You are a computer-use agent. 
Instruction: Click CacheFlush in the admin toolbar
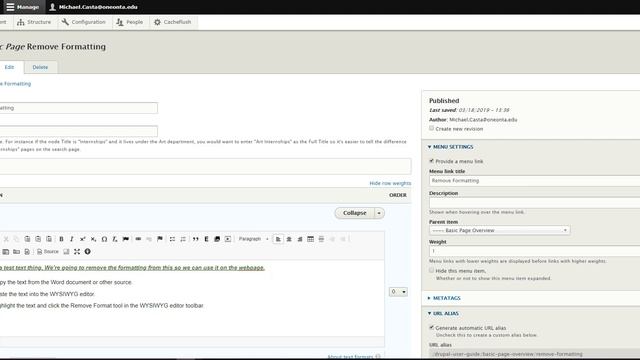(173, 22)
